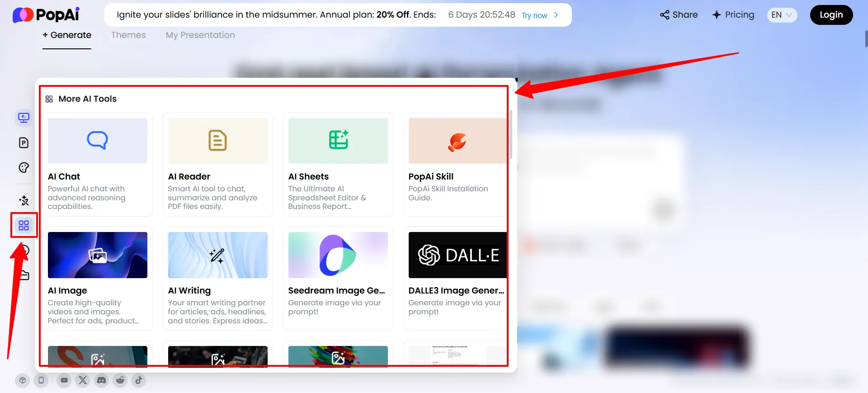868x393 pixels.
Task: Open the AI Chat speech bubble thumbnail
Action: tap(98, 141)
